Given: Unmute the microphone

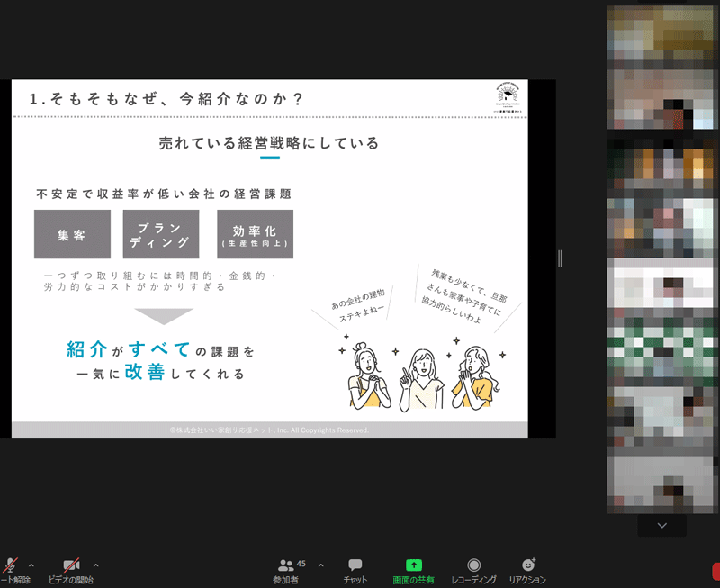Looking at the screenshot, I should [x=9, y=567].
